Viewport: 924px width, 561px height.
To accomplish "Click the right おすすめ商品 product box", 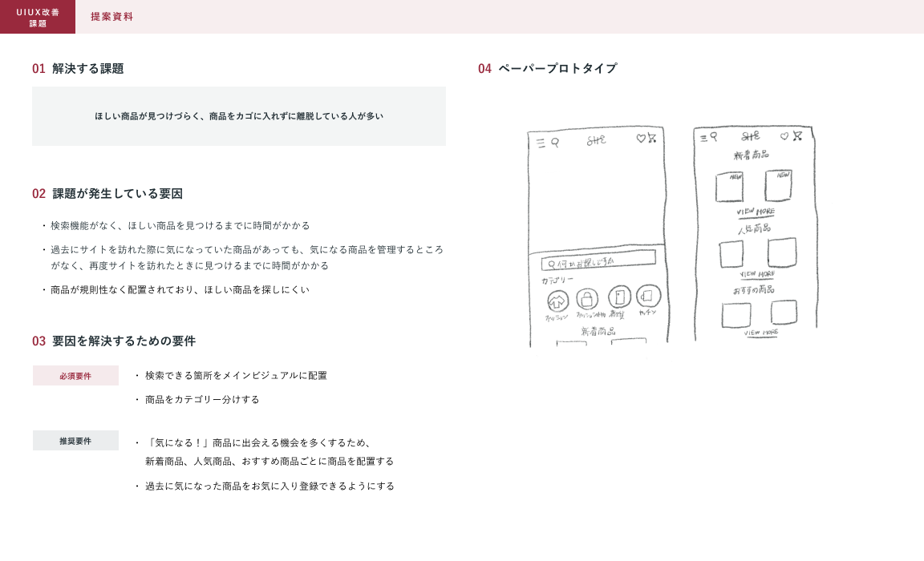I will (x=784, y=312).
